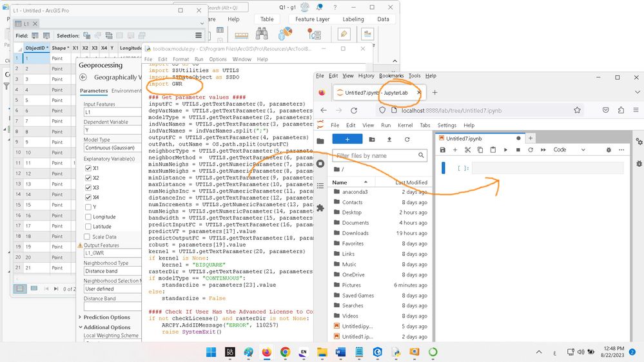
Task: Cut the selected cell with the scissors icon
Action: click(x=468, y=149)
